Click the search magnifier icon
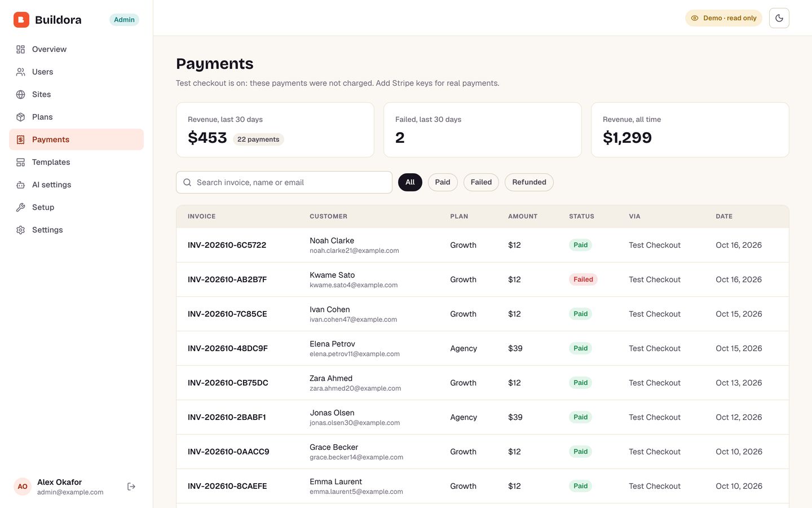Screen dimensions: 812x508 tap(187, 182)
